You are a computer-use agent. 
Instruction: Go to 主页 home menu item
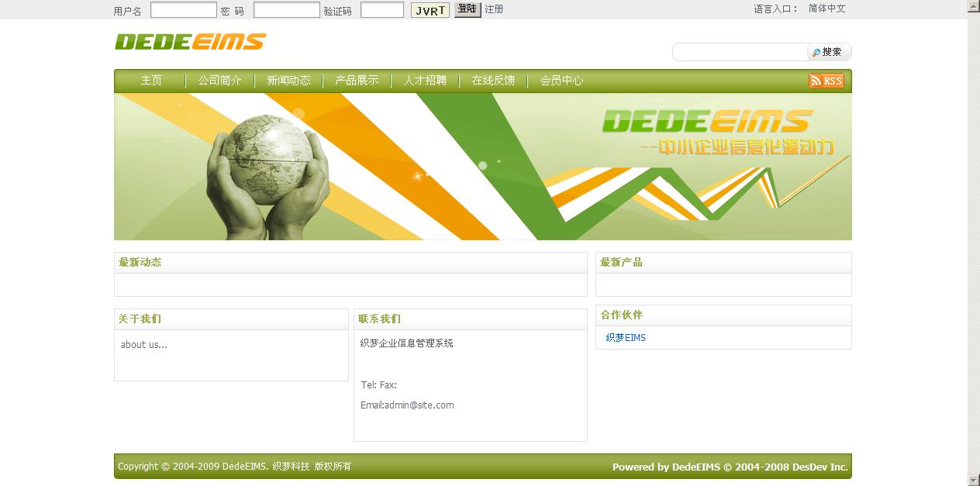click(x=151, y=81)
